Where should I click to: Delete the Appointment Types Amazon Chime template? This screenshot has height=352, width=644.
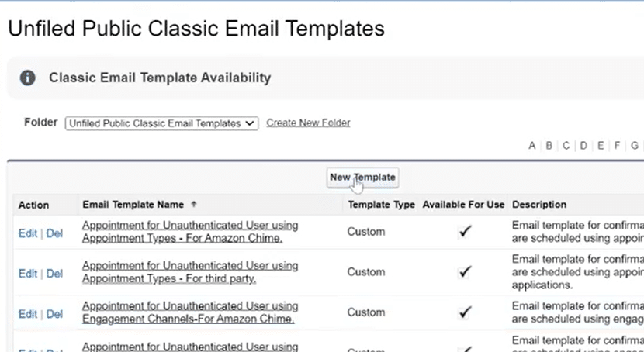(x=54, y=233)
